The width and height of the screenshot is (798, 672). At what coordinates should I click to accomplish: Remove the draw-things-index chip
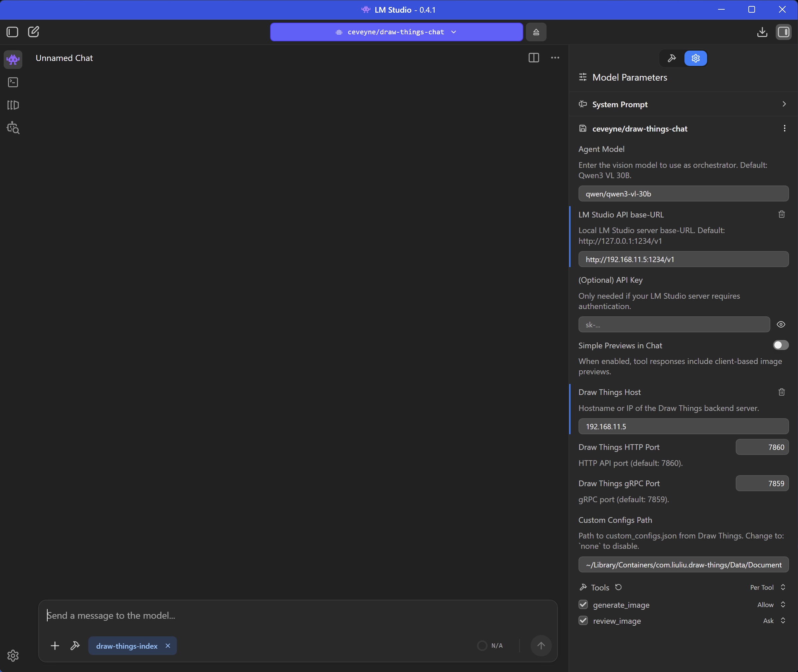[168, 646]
